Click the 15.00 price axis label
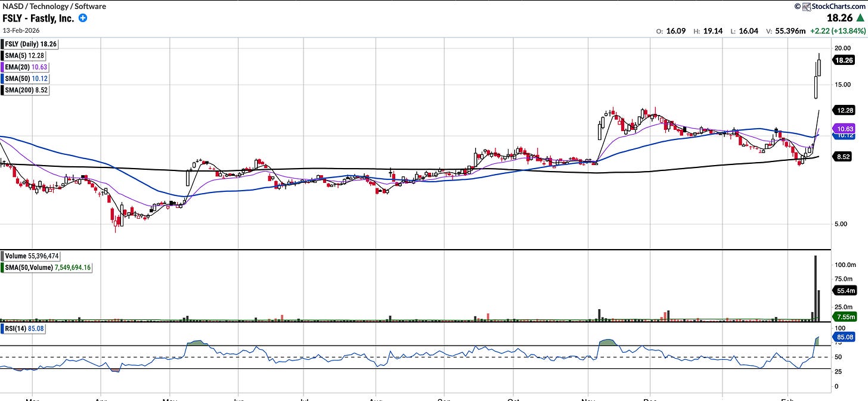Viewport: 868px width, 401px height. [x=842, y=85]
